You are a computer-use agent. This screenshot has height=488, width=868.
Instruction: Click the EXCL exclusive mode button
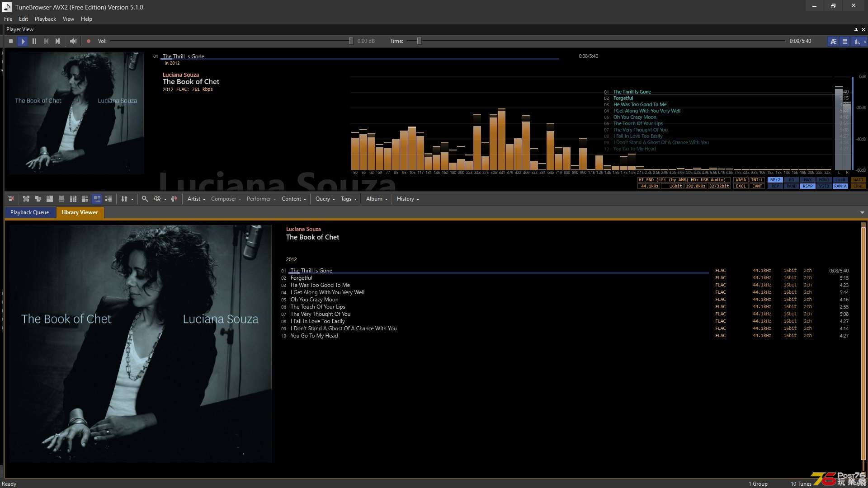coord(741,186)
